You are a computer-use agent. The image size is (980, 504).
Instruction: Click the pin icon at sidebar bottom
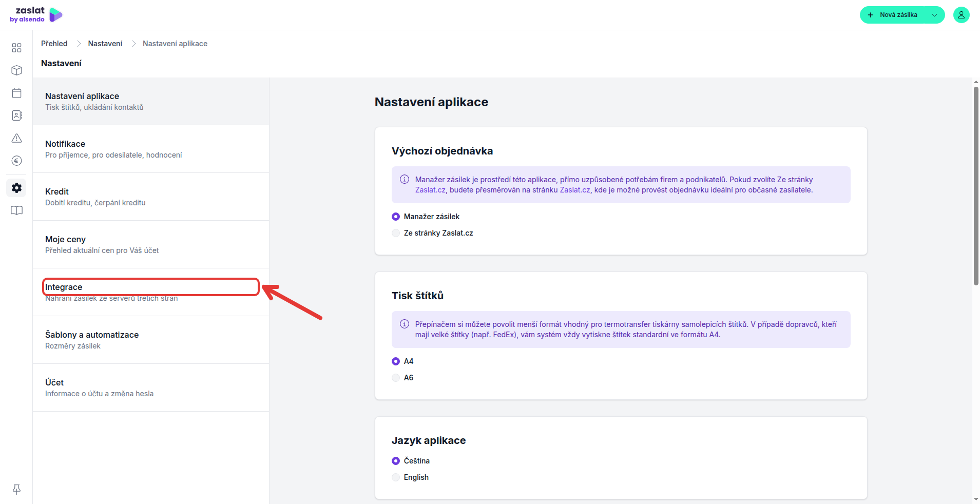click(x=16, y=489)
